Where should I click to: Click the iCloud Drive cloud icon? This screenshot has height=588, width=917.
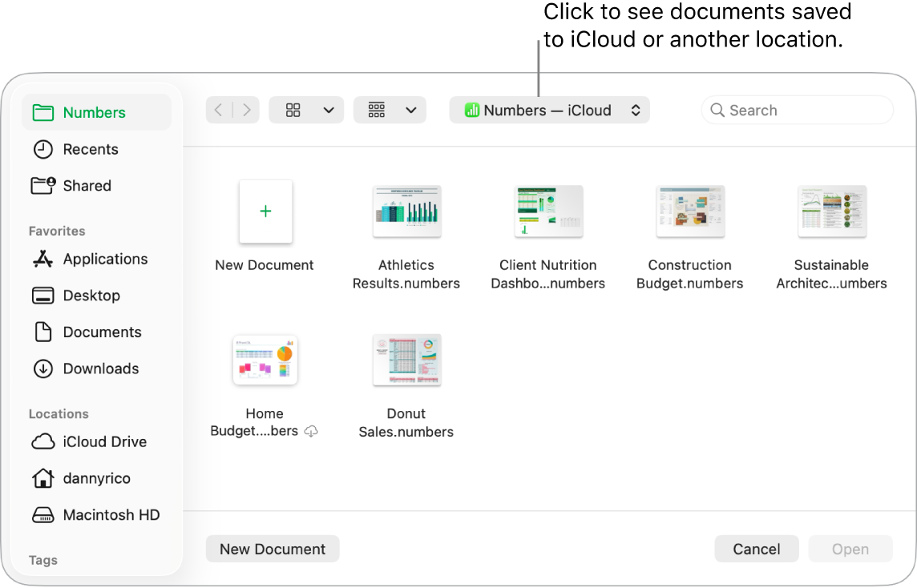(42, 441)
